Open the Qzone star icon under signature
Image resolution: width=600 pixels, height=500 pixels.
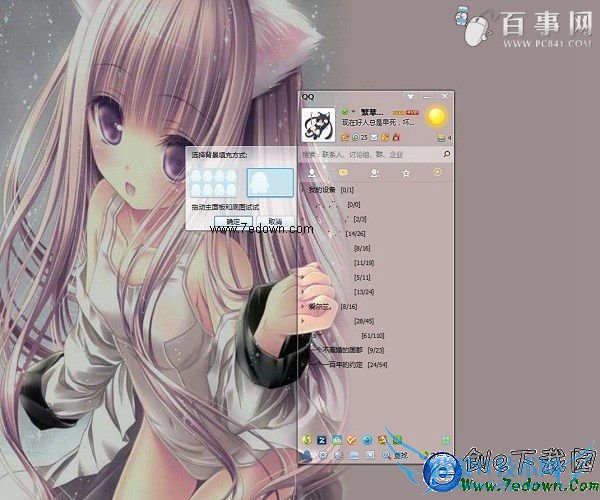pos(345,137)
